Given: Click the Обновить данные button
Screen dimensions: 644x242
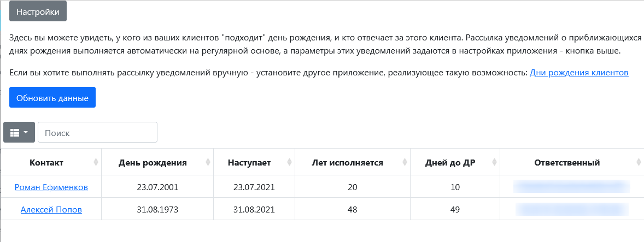Looking at the screenshot, I should click(x=52, y=98).
